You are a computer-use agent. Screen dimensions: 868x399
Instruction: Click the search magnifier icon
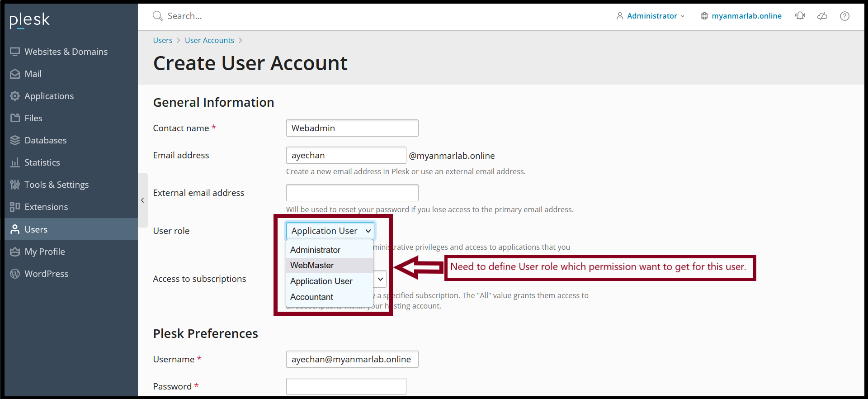[x=157, y=16]
